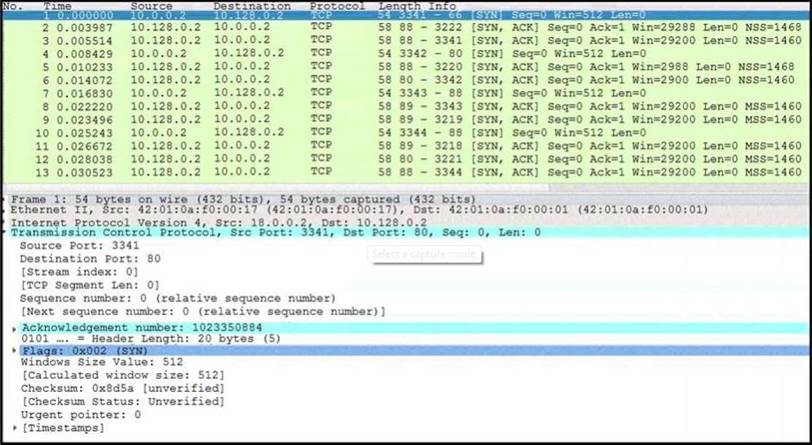Sort by the Length column header

pos(399,6)
